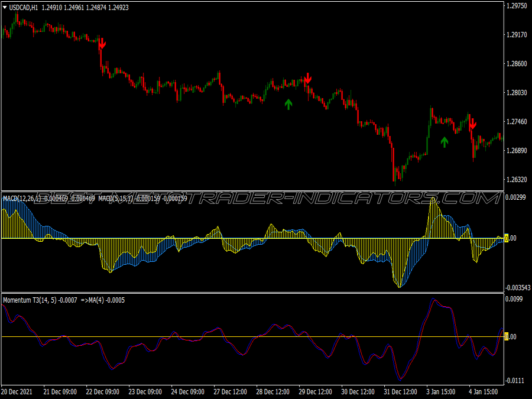
Task: Click the 0.00299 MACD scale value
Action: coord(515,197)
